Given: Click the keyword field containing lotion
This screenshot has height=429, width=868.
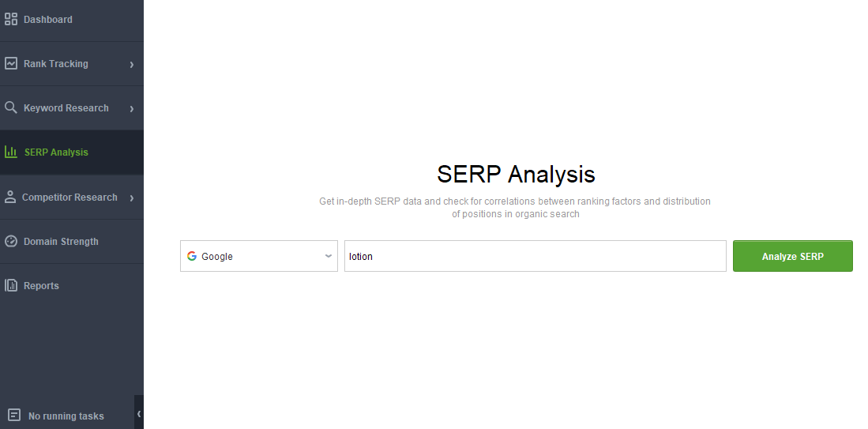Looking at the screenshot, I should [535, 256].
